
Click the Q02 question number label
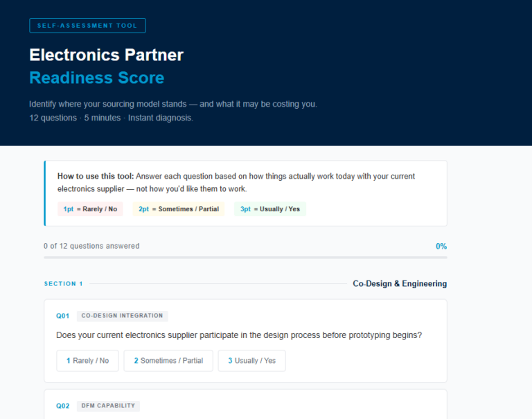click(x=63, y=406)
